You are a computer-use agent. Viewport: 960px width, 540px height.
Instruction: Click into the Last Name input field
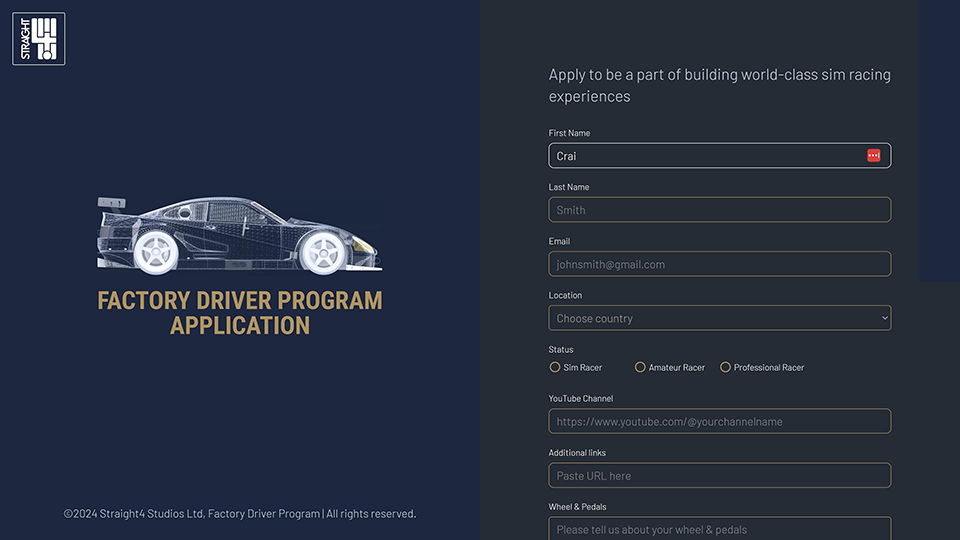[719, 209]
